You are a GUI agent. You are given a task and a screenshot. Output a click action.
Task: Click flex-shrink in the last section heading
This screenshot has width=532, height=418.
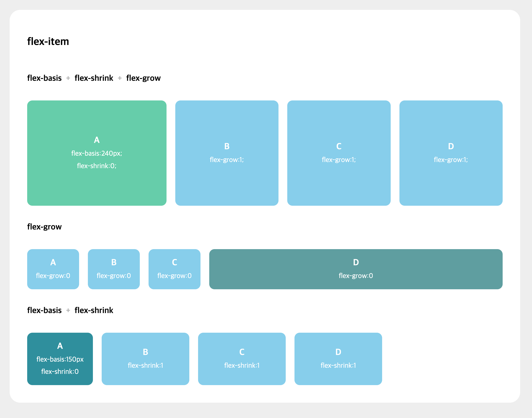94,310
